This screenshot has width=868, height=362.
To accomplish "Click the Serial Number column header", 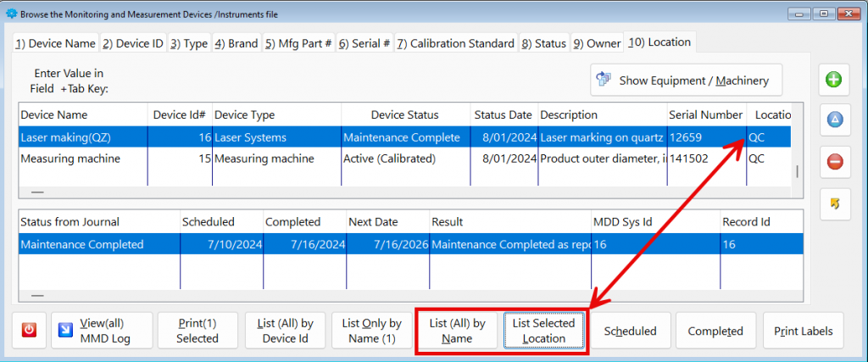I will [707, 115].
